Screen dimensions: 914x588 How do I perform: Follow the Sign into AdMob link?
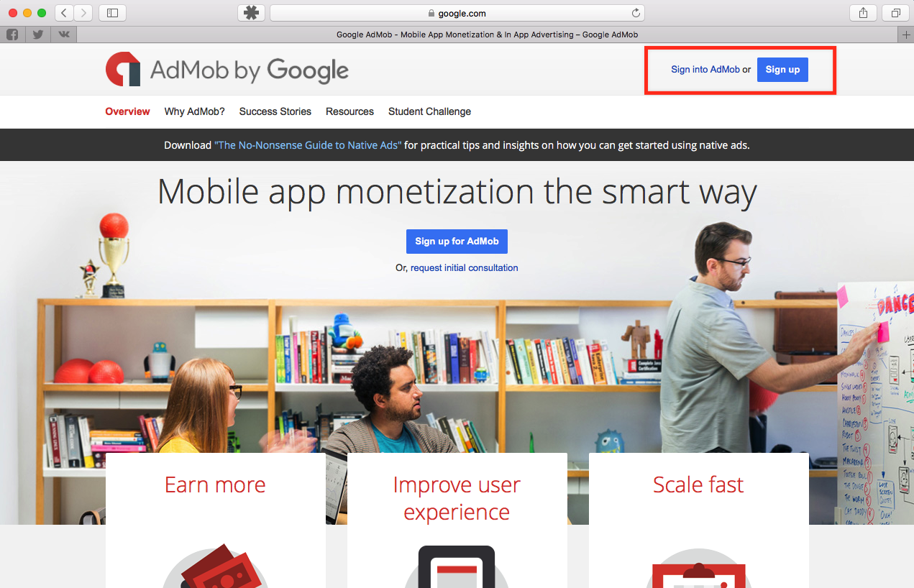pyautogui.click(x=705, y=70)
